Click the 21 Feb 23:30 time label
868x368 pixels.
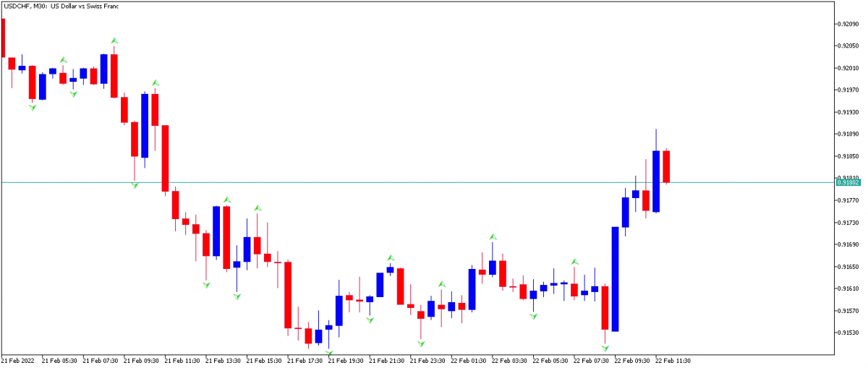(x=427, y=360)
